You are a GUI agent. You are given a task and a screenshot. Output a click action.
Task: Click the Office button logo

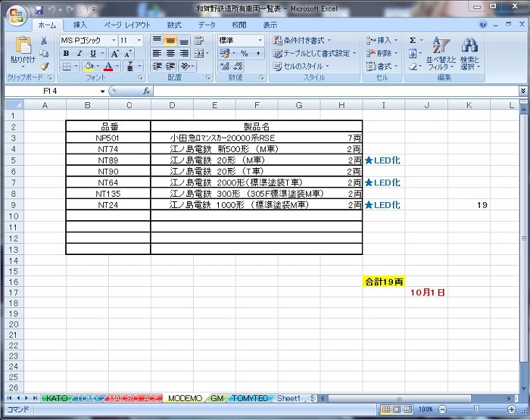click(16, 16)
